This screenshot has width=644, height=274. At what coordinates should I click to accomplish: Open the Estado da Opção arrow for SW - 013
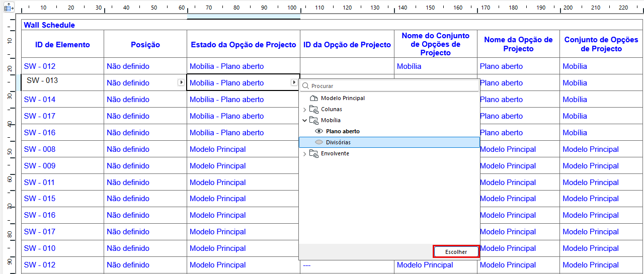(294, 82)
